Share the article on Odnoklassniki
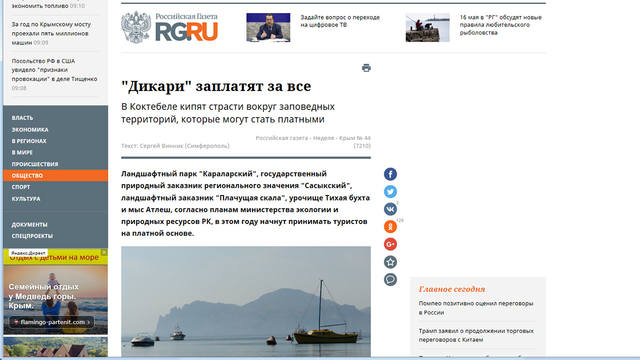640x360 pixels. pos(390,227)
